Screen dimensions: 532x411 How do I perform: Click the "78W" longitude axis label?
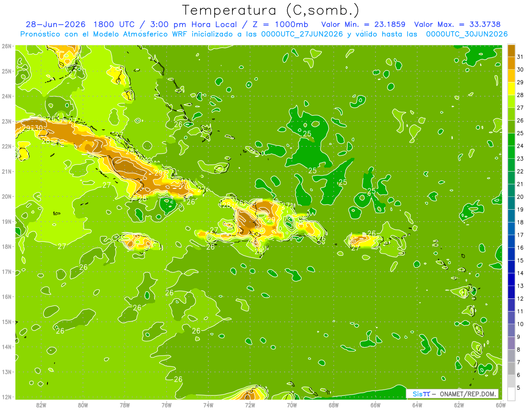point(125,405)
